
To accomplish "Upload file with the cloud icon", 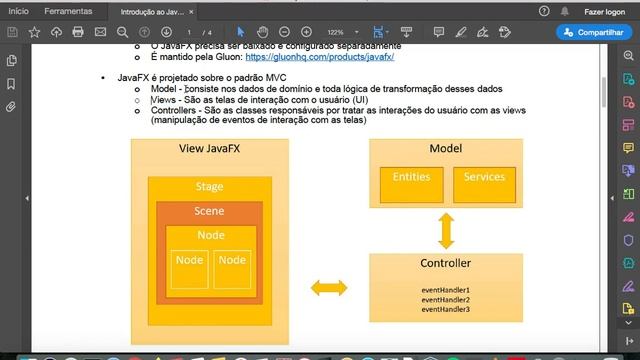I will (x=56, y=32).
